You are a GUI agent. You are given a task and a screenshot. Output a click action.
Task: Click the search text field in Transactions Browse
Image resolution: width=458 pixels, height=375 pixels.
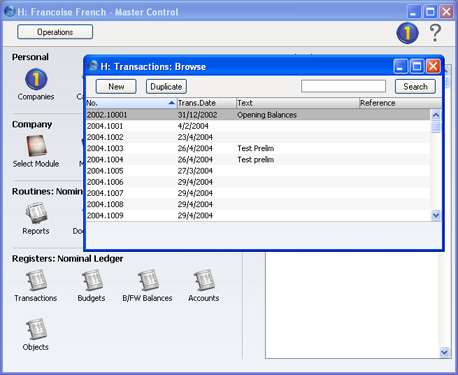[343, 86]
